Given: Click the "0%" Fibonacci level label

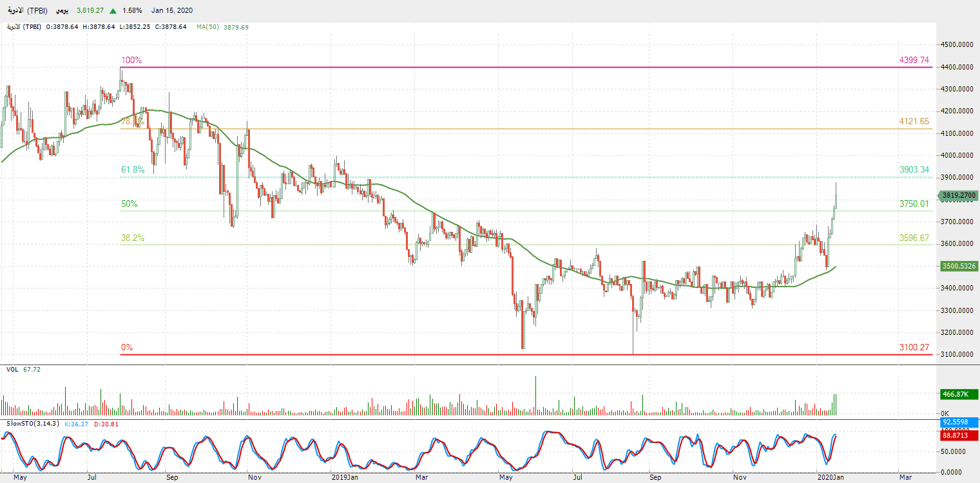Looking at the screenshot, I should 127,348.
